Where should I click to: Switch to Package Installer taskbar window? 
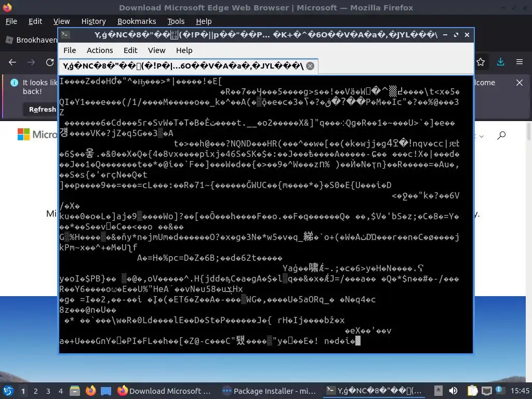tap(269, 391)
